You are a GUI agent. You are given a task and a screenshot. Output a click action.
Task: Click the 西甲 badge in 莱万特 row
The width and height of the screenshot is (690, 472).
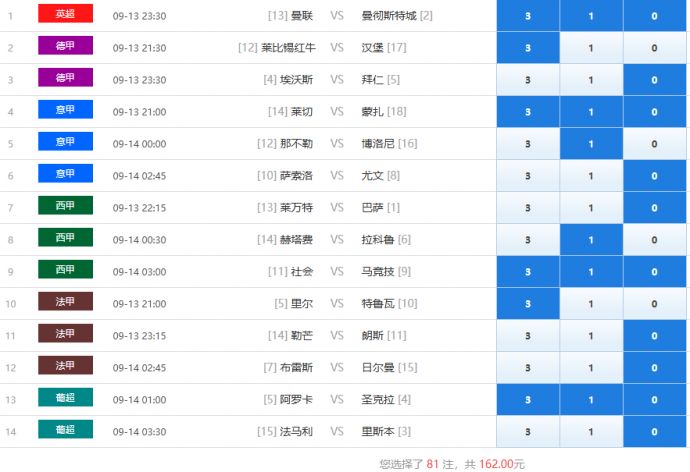(x=66, y=205)
